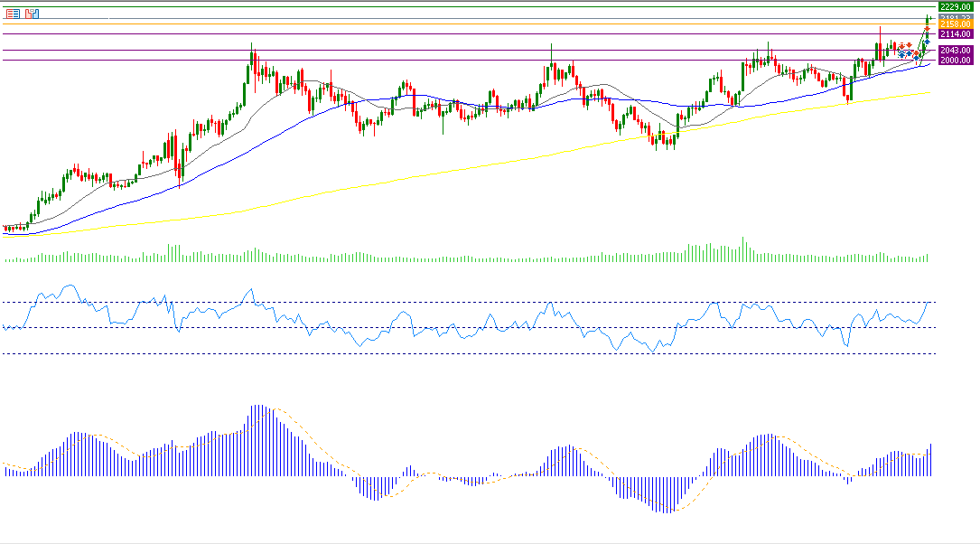This screenshot has height=544, width=980.
Task: Click the red-blue list panel icon
Action: (13, 14)
